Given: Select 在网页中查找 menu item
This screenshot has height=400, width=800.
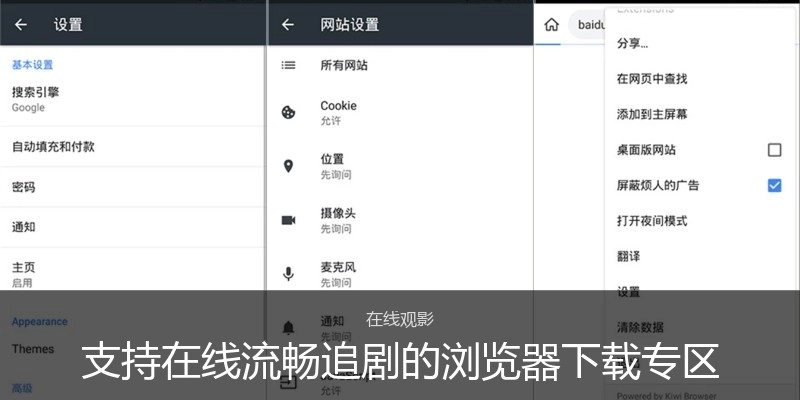Looking at the screenshot, I should [x=697, y=79].
